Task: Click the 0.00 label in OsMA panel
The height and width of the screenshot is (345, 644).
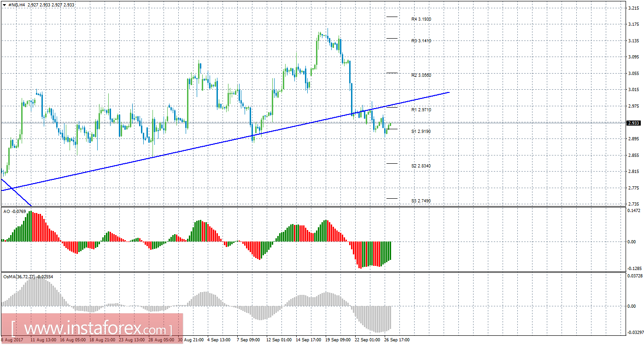Action: (632, 306)
